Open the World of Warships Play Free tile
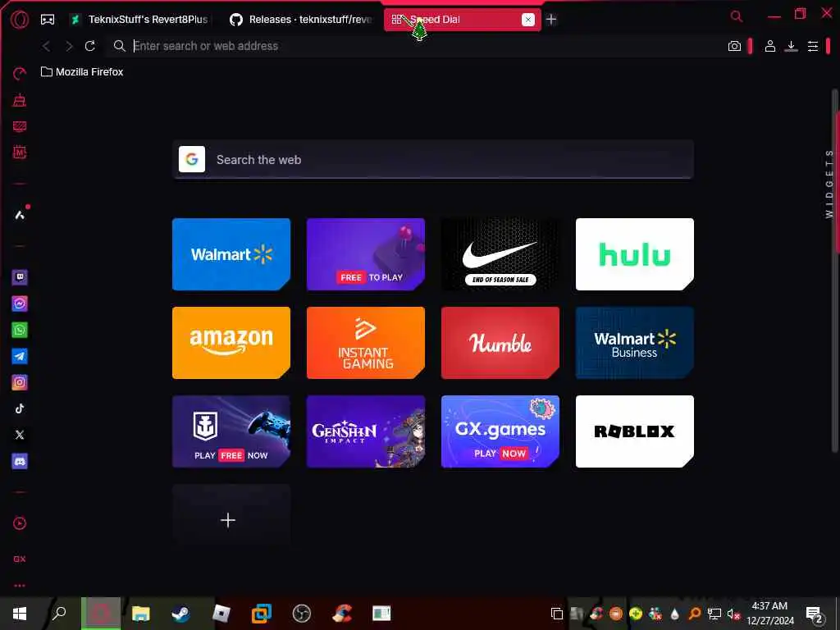 coord(231,431)
